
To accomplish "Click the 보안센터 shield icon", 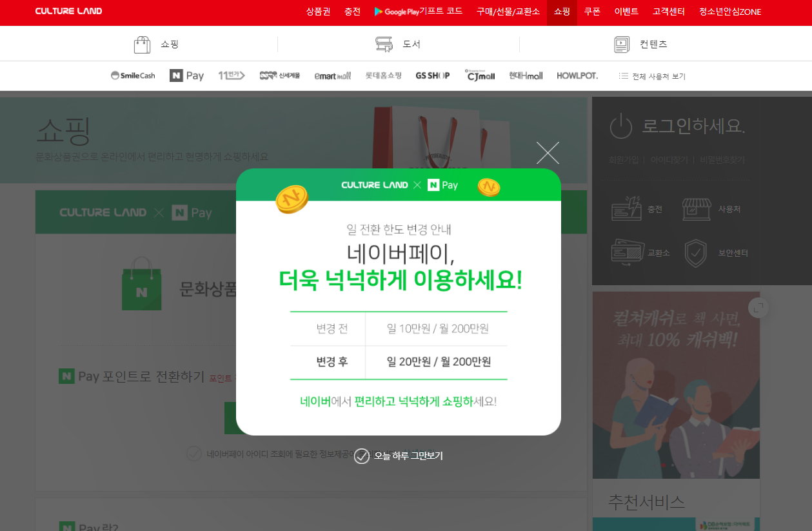I will 696,253.
